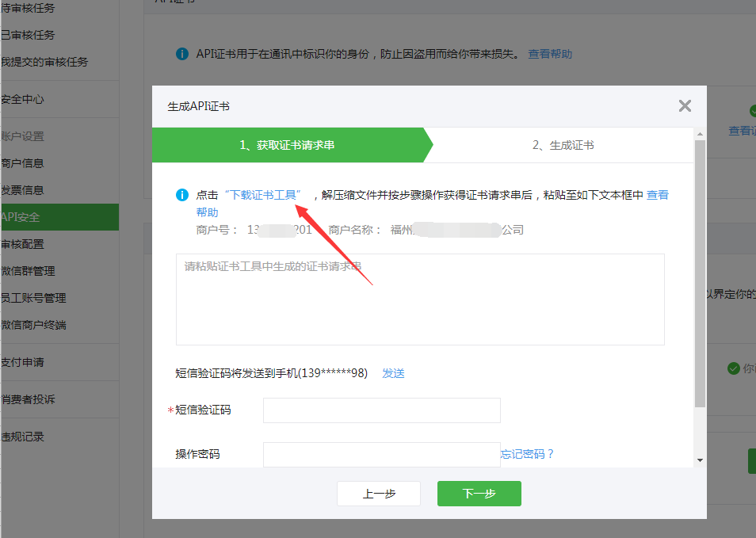Select step 2 生成证书 tab
Screen dimensions: 756x538
click(x=563, y=145)
